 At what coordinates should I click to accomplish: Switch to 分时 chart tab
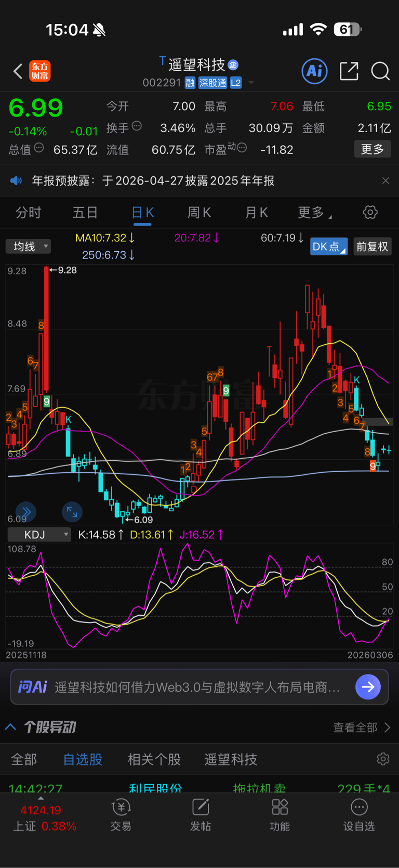(x=29, y=212)
